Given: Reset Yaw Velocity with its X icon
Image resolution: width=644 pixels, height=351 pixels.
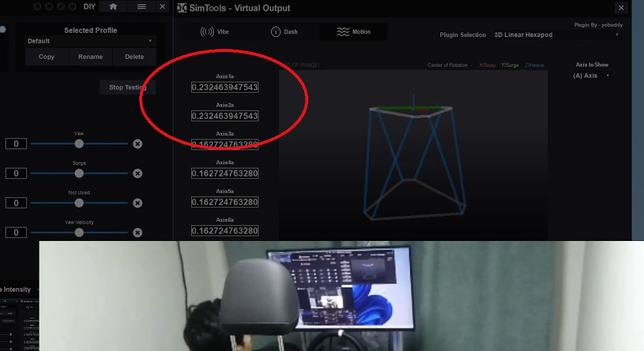Looking at the screenshot, I should (137, 233).
